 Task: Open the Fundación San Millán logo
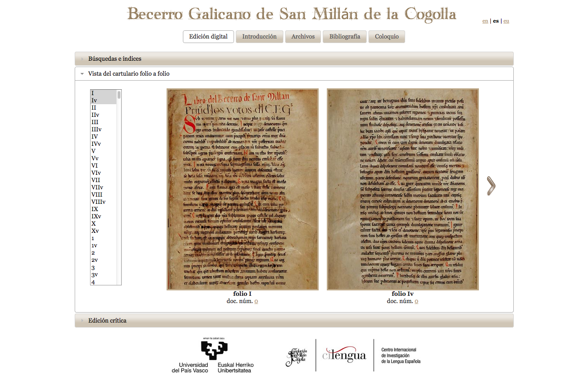click(x=296, y=357)
